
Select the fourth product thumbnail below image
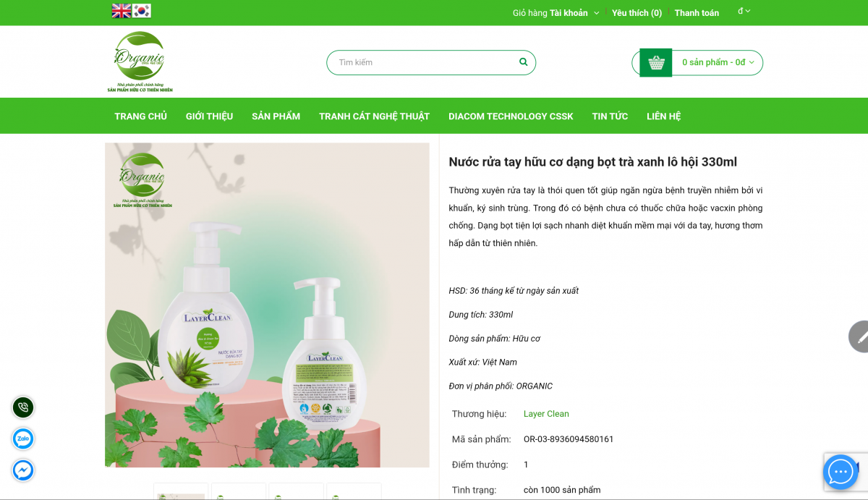coord(354,491)
